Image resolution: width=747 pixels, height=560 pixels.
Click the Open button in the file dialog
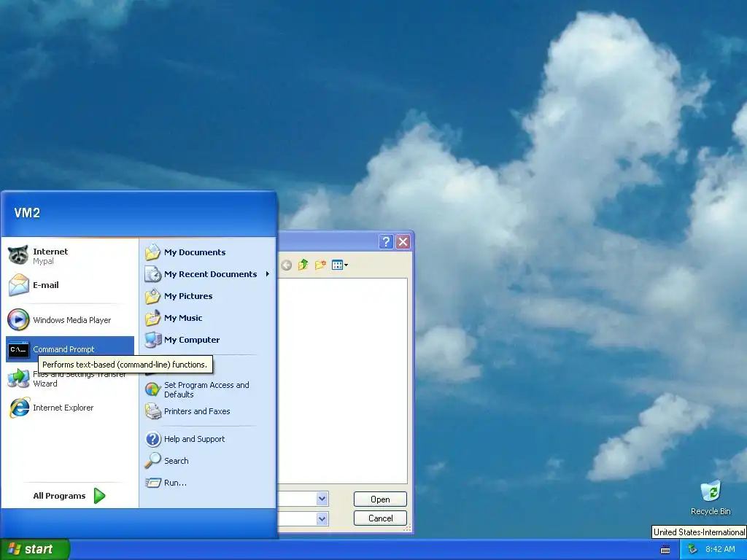[380, 499]
